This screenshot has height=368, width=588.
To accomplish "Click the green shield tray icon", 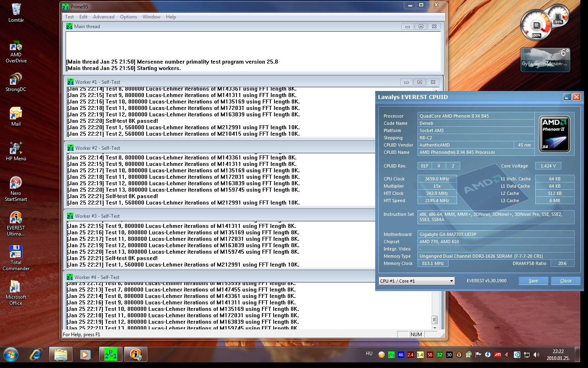I will [468, 355].
